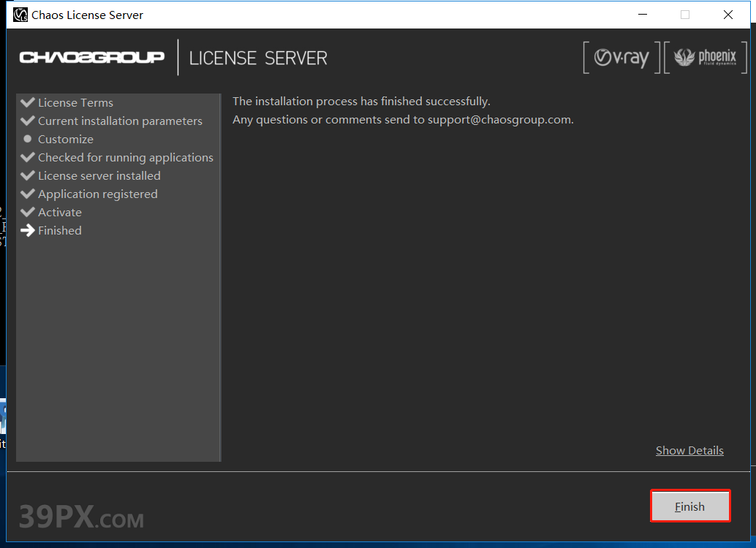Click the checkmark beside Checked for running applications
The image size is (756, 548).
pos(28,157)
